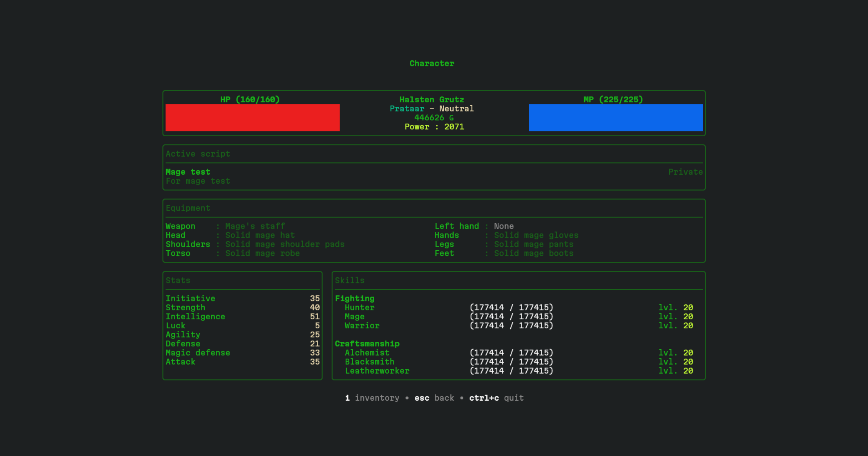The height and width of the screenshot is (456, 868).
Task: Click the blue MP bar
Action: tap(616, 118)
